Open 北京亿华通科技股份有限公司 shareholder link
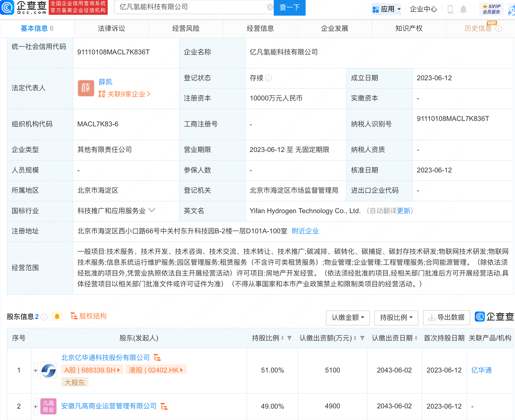Viewport: 515px width, 420px height. pyautogui.click(x=105, y=358)
